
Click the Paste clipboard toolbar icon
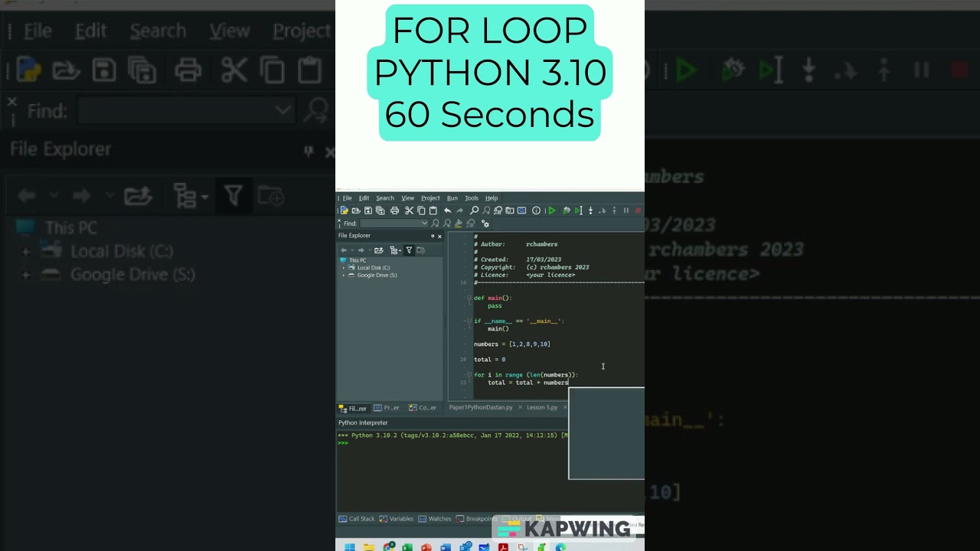433,210
